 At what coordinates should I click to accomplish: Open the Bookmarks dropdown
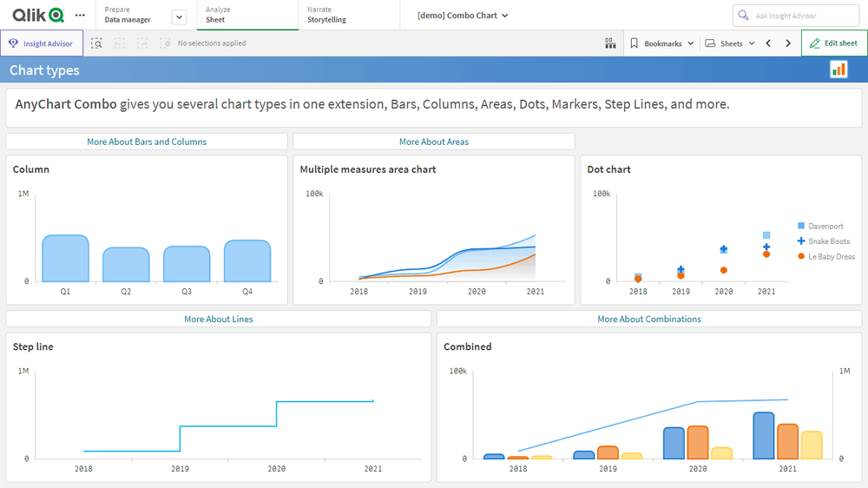[x=662, y=43]
